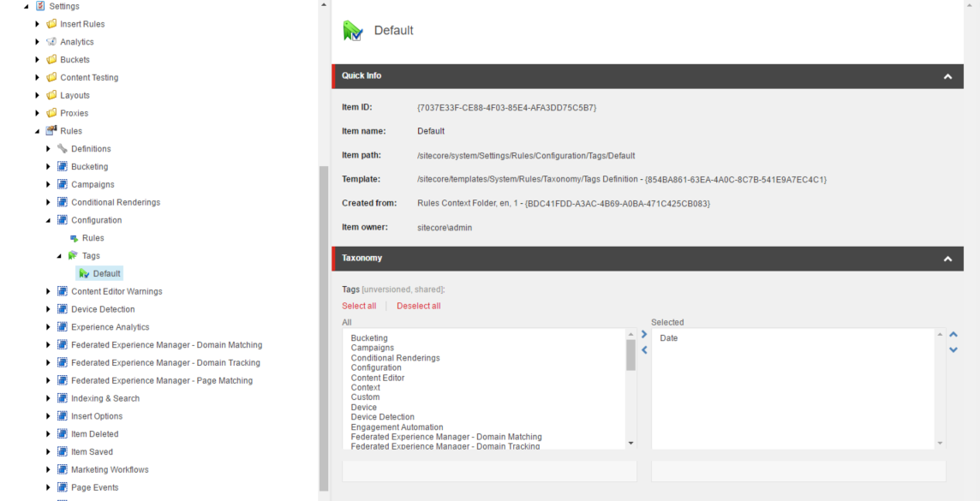This screenshot has height=501, width=980.
Task: Click the Indexing & Search icon
Action: pos(63,398)
